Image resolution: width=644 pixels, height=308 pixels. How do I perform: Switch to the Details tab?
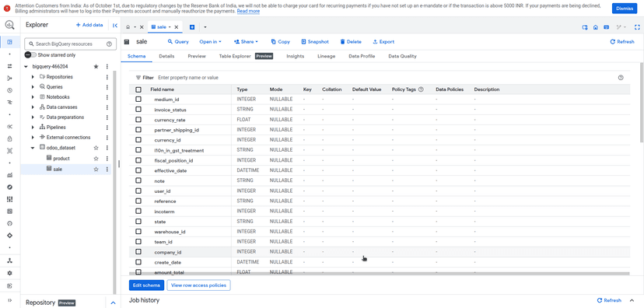point(166,56)
